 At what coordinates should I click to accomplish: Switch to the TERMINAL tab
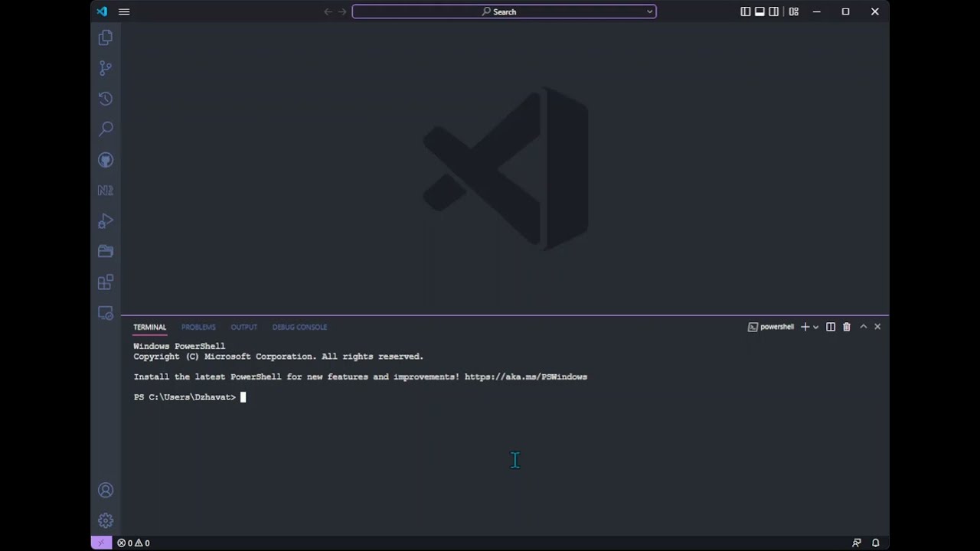coord(149,327)
